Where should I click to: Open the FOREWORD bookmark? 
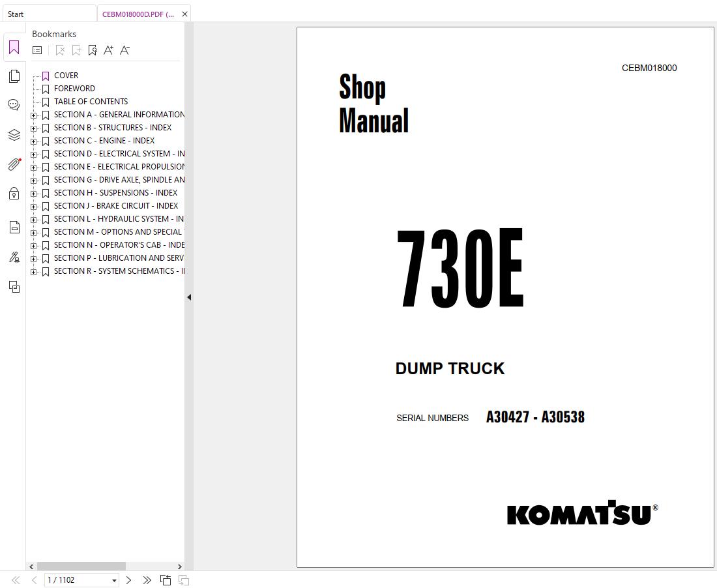[x=74, y=88]
